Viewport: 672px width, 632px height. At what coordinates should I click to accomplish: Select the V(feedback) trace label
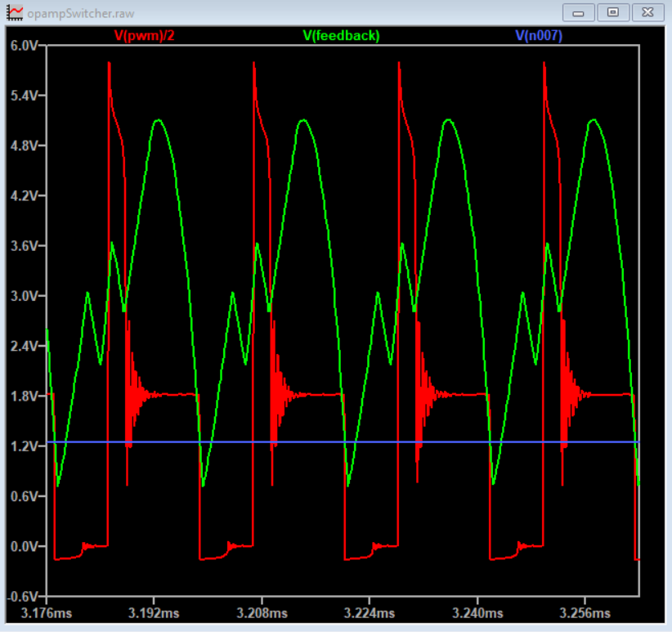[x=341, y=35]
